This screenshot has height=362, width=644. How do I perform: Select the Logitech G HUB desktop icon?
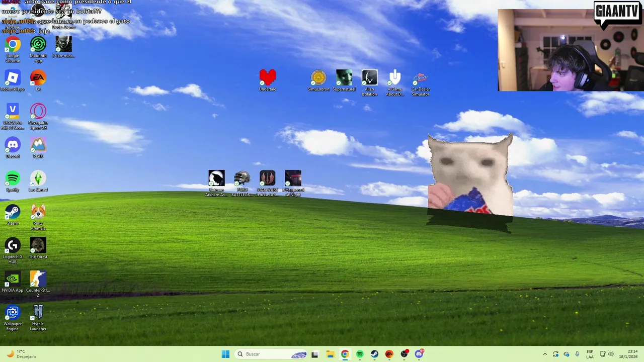pyautogui.click(x=13, y=251)
